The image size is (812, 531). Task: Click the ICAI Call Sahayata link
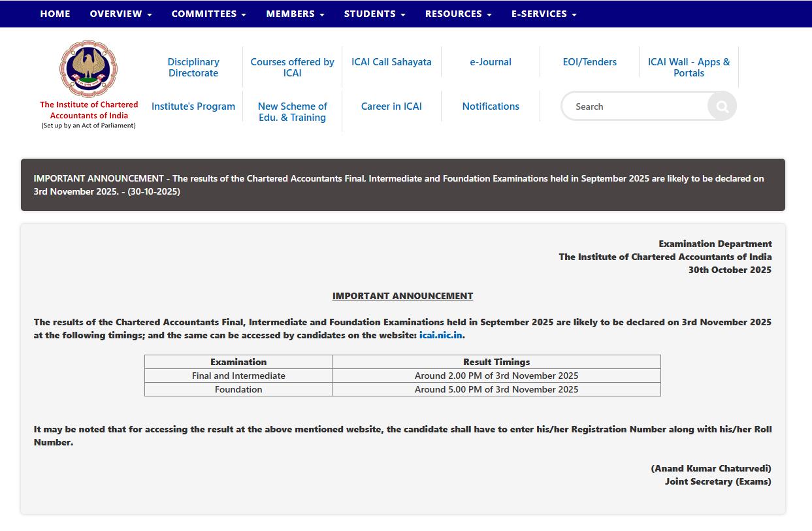(x=391, y=61)
